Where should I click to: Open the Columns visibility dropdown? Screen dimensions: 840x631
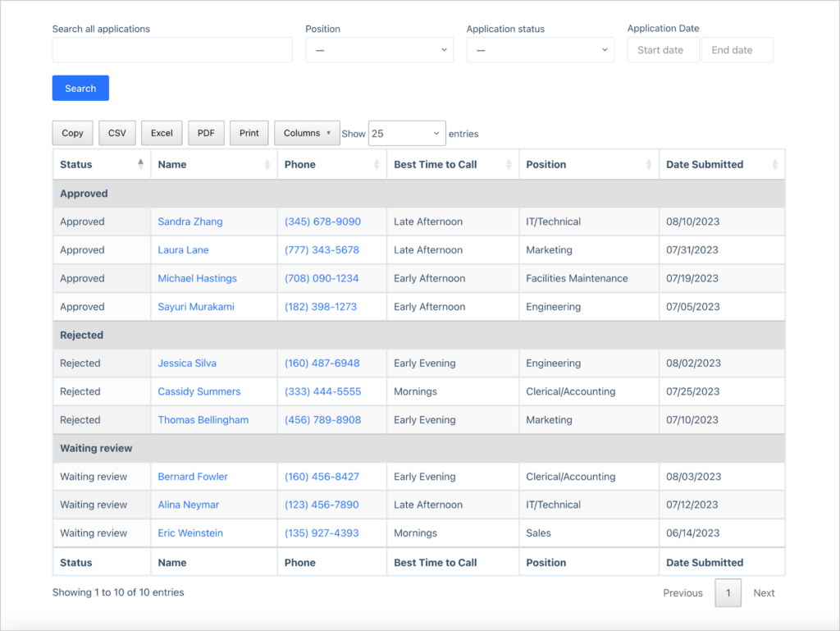pos(306,133)
